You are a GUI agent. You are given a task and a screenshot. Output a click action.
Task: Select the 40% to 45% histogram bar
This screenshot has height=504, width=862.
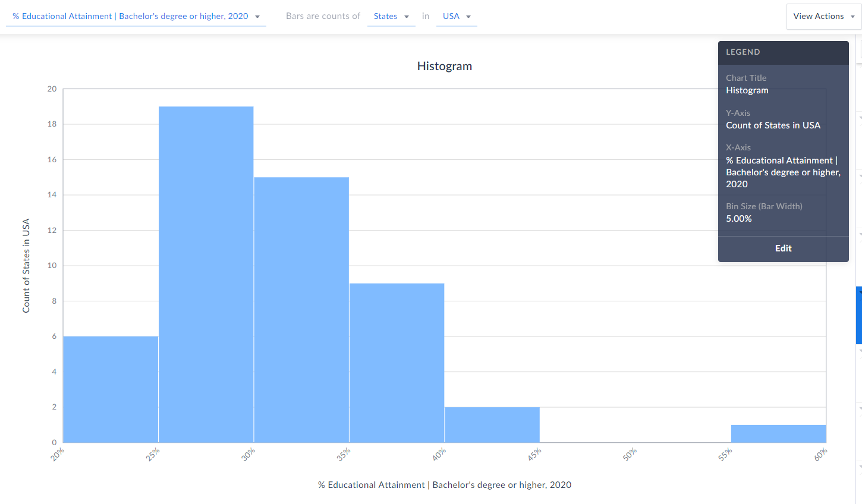[492, 425]
